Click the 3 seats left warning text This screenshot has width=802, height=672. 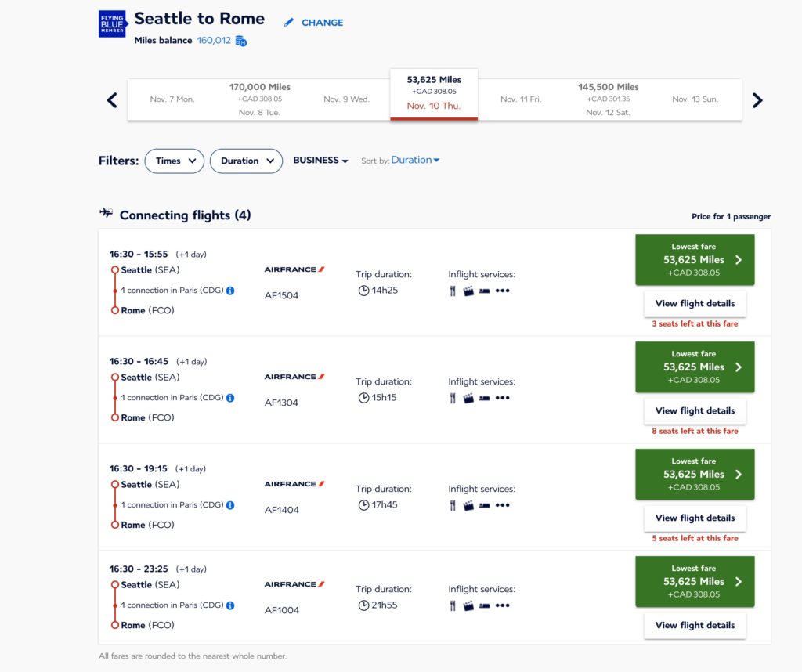click(695, 323)
